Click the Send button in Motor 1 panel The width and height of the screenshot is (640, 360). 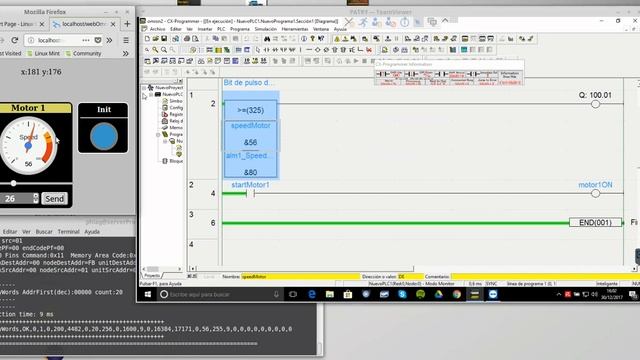pos(54,198)
